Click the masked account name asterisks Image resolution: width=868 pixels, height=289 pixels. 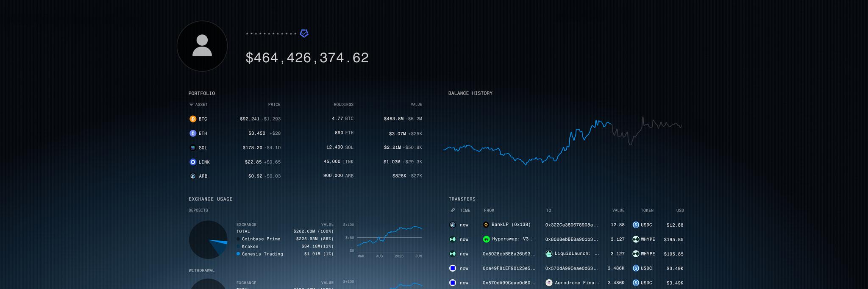click(271, 34)
